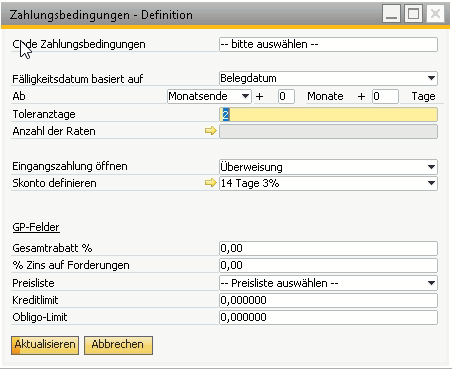Minimize the Zahlungsbedingungen window
452x369 pixels.
coord(391,14)
